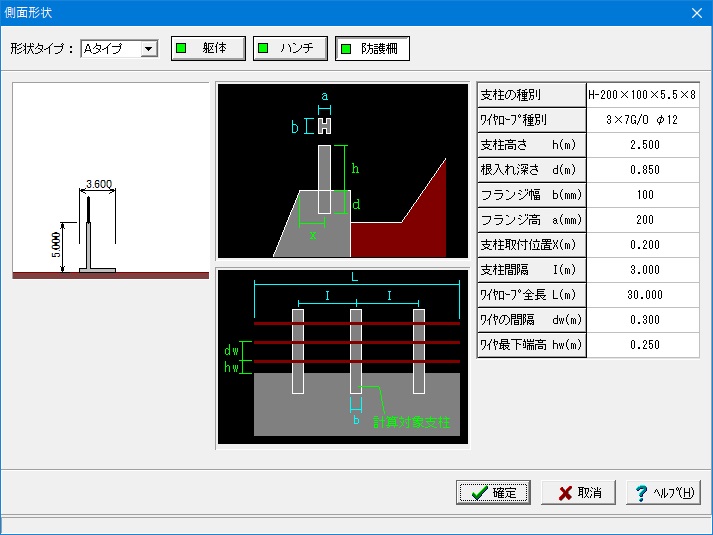Click the ワイヤロープ種別 row header
The width and height of the screenshot is (713, 535).
[532, 120]
